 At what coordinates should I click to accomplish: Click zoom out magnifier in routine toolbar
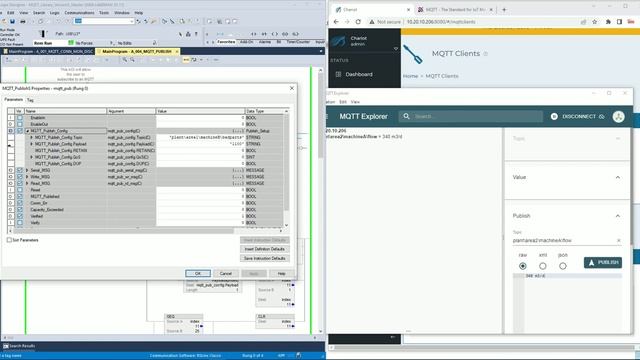coord(132,60)
